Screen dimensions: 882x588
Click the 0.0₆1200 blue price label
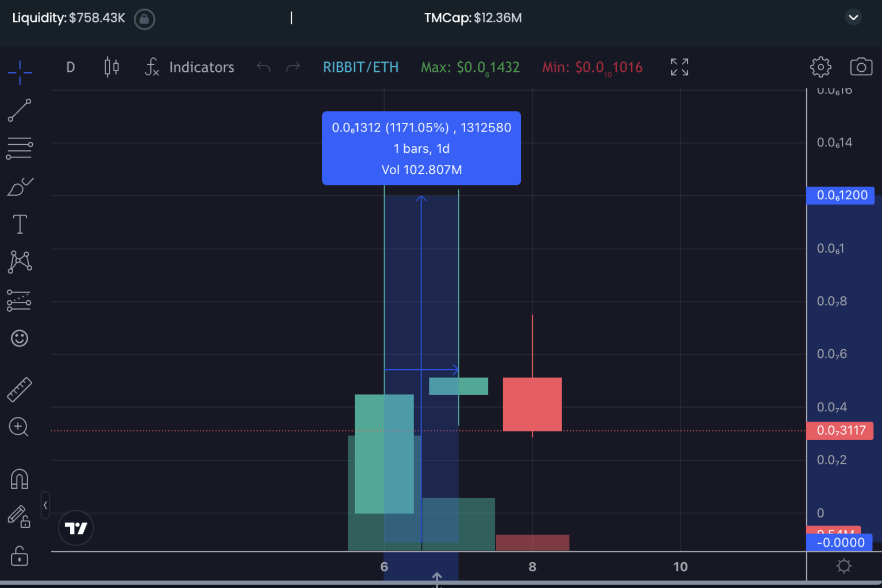841,195
